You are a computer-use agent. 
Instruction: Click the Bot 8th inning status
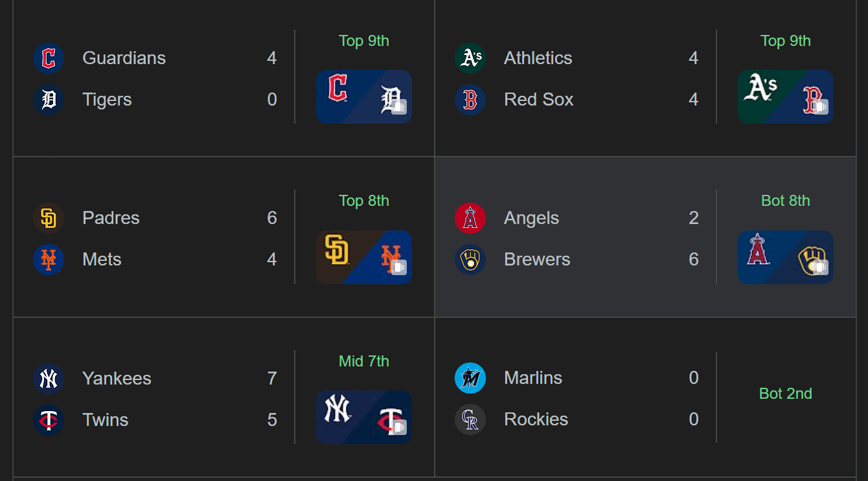pos(786,201)
